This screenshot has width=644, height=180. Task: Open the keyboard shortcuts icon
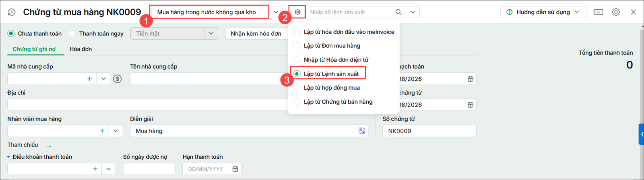[599, 12]
